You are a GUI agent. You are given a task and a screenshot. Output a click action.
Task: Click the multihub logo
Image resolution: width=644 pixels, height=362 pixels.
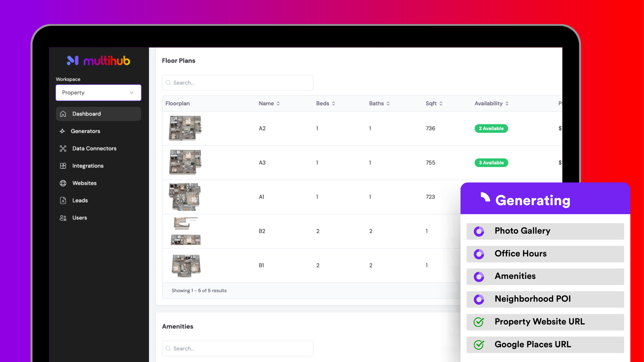(98, 61)
